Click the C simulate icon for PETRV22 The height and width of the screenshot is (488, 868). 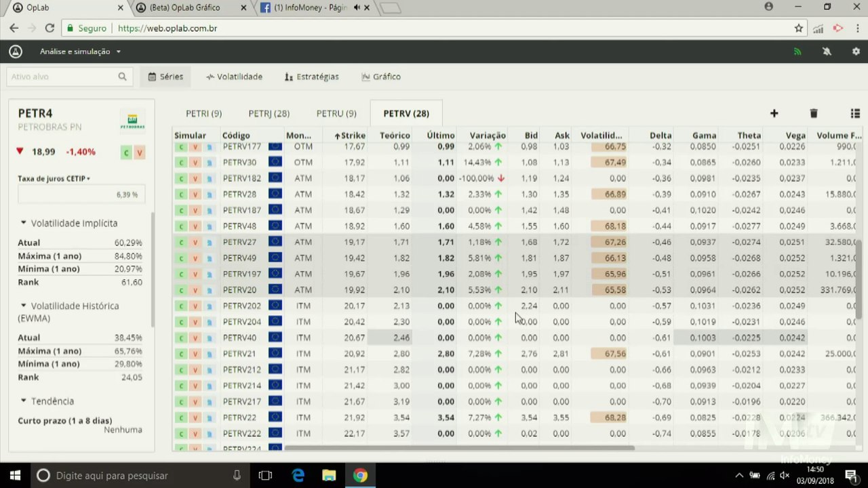point(181,418)
